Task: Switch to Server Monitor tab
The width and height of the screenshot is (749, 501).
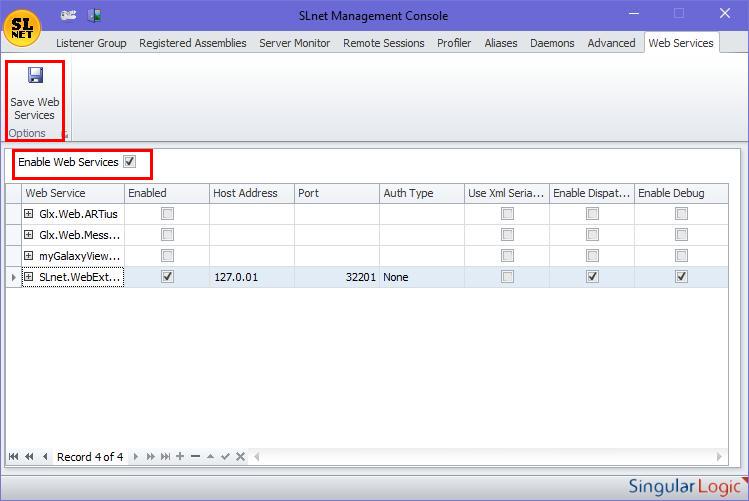Action: (295, 43)
